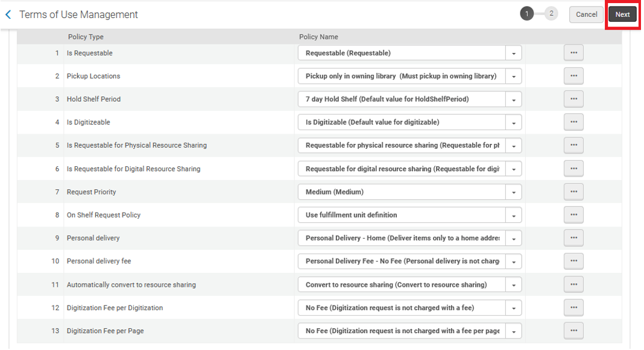The image size is (644, 350).
Task: Click more actions for Hold Shelf Period
Action: click(573, 99)
